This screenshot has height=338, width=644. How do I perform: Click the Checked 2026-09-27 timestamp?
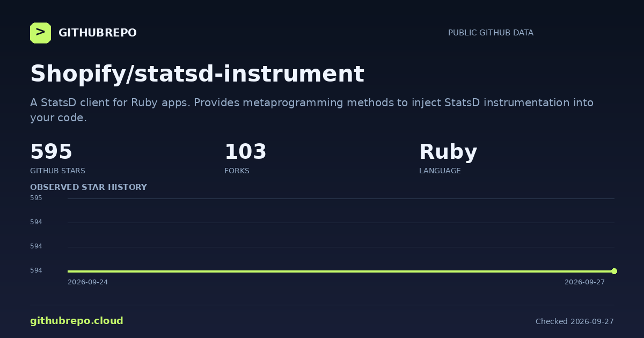point(575,321)
